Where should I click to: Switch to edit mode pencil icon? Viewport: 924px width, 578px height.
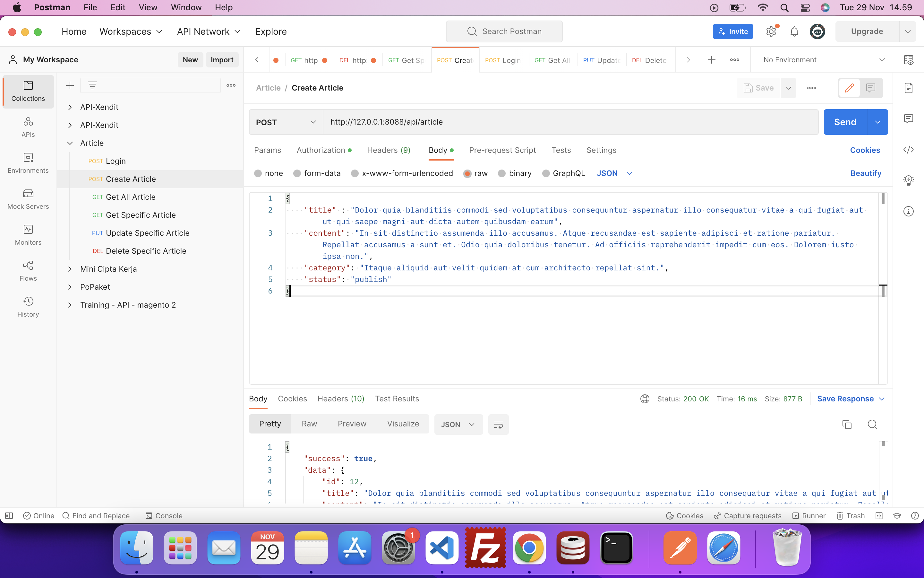pos(850,88)
